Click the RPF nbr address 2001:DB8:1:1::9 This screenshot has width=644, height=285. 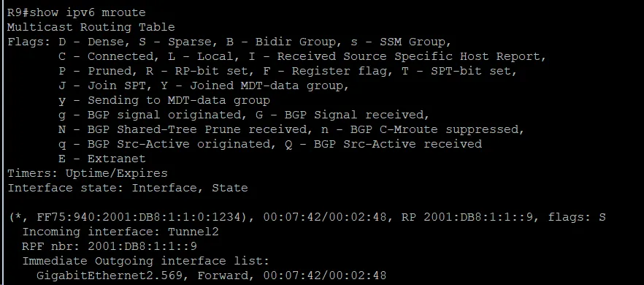point(142,246)
